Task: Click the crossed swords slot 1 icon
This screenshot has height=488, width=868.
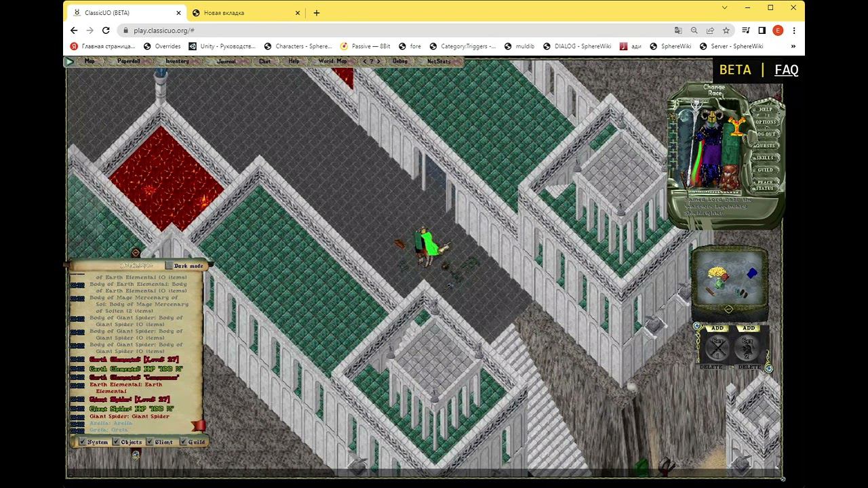Action: [x=717, y=348]
